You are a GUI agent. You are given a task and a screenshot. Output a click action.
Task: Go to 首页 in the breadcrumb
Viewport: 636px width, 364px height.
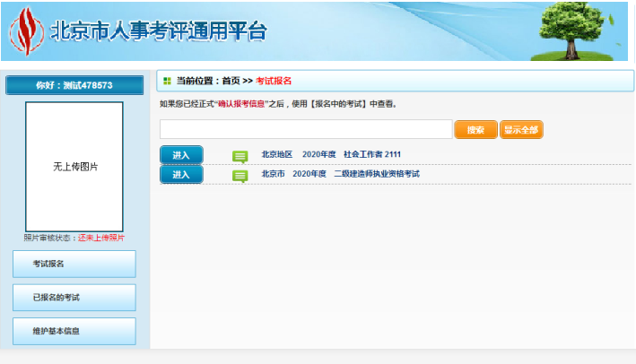(231, 82)
